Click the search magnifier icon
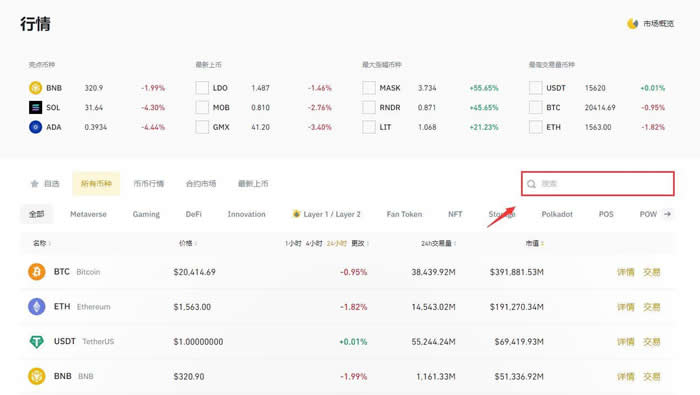Image resolution: width=700 pixels, height=395 pixels. point(531,184)
